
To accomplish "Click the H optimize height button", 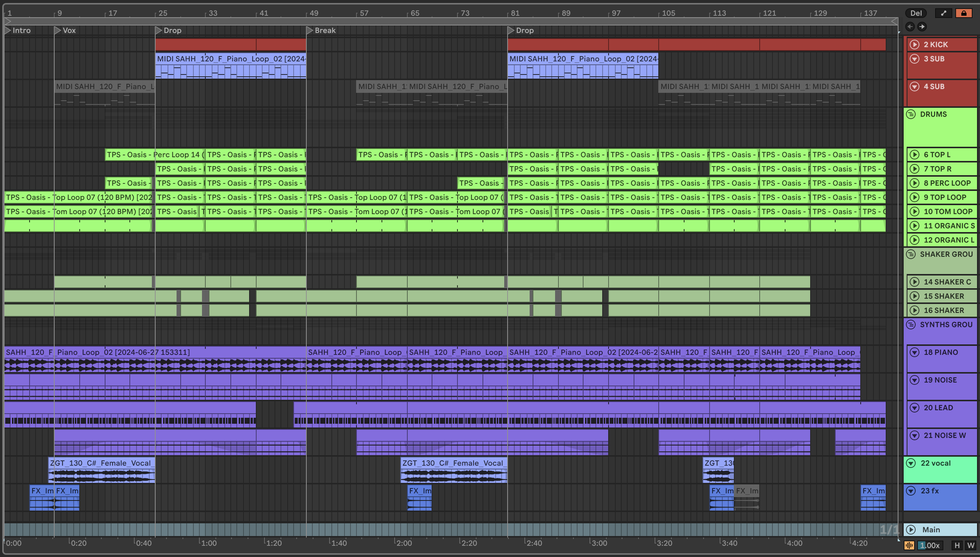I will (957, 545).
